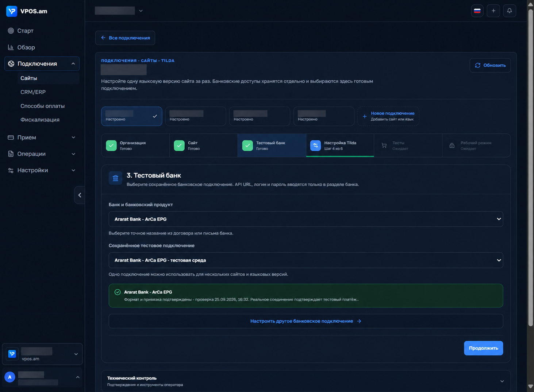Select the first Настроено card with checkmark
The width and height of the screenshot is (534, 392).
tap(132, 116)
